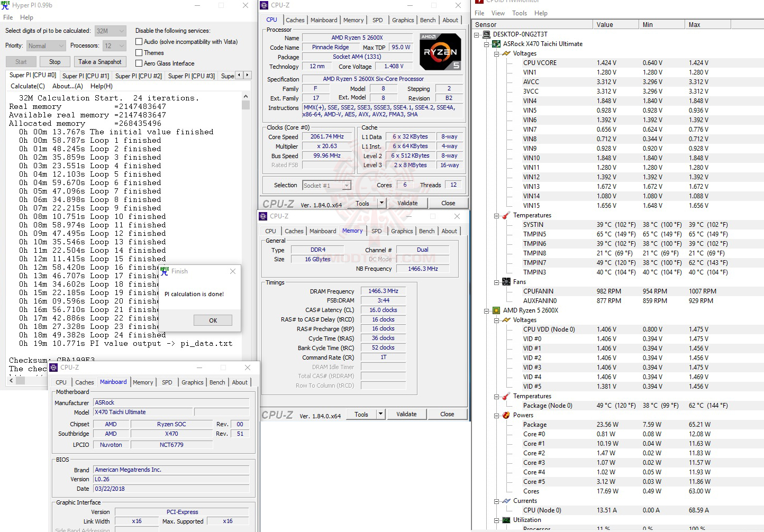Collapse the Fans section in HWMonitor
Viewport: 764px width, 532px height.
pos(497,282)
